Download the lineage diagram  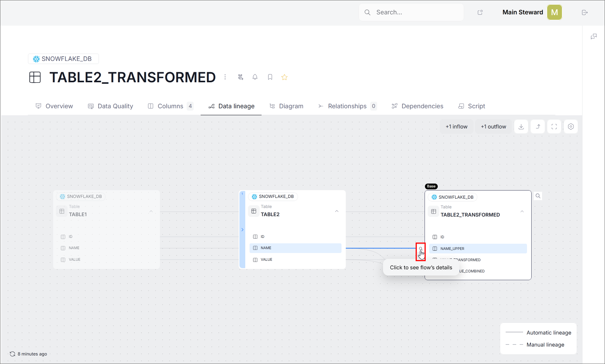[521, 126]
